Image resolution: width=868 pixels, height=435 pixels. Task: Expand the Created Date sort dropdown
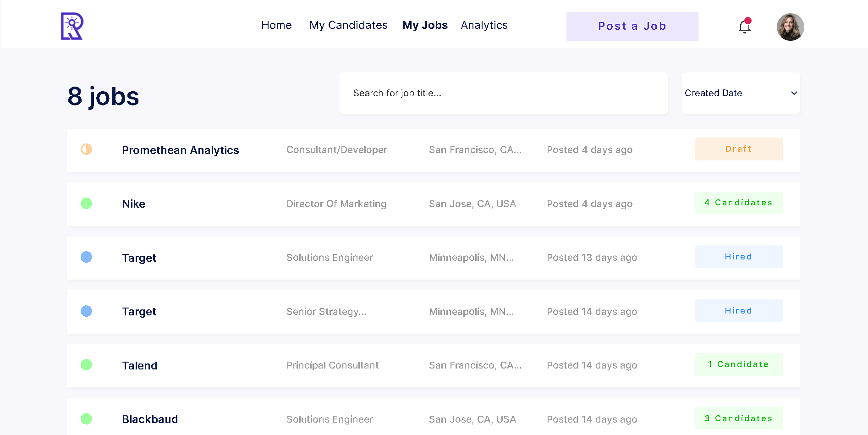[x=741, y=93]
